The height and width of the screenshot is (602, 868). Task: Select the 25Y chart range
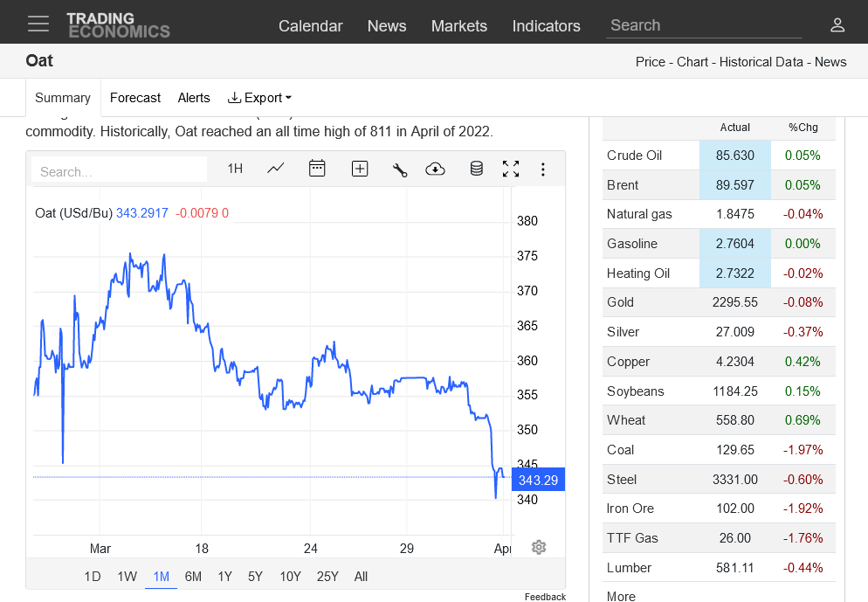click(x=327, y=577)
